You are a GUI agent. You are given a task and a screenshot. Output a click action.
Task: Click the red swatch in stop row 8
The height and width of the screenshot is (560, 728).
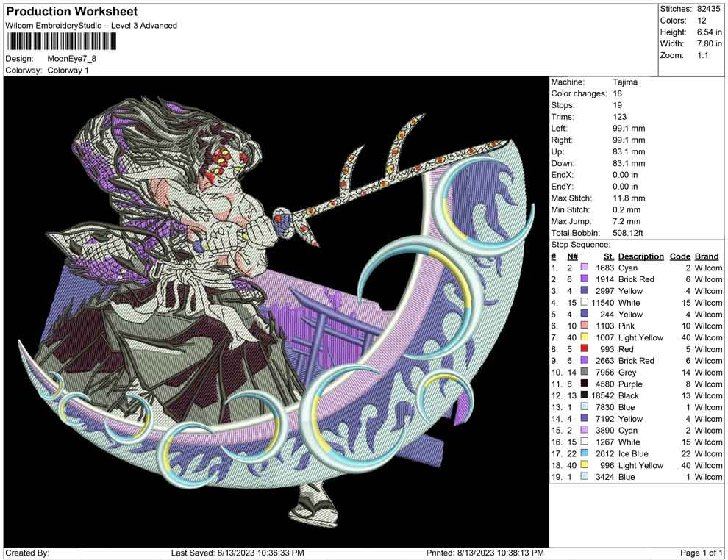pyautogui.click(x=585, y=349)
